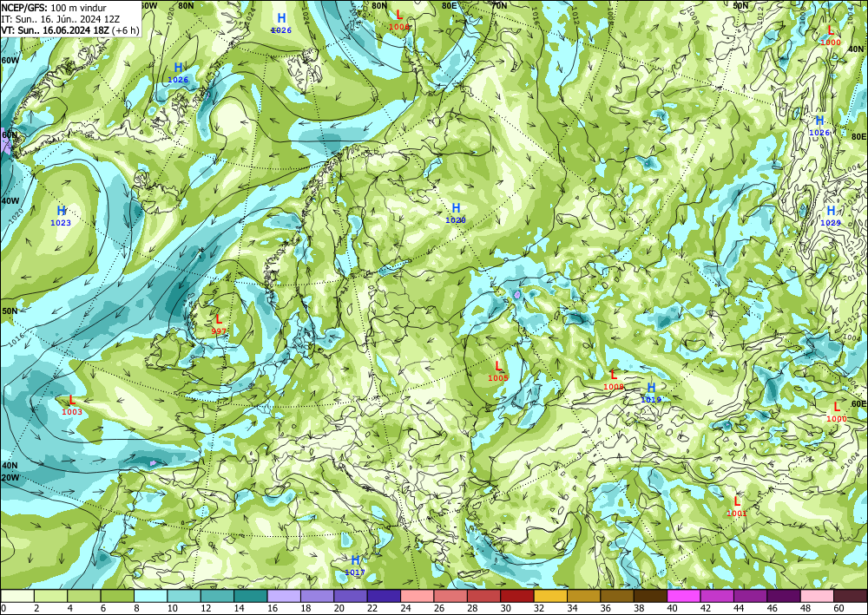Click the 60E longitude label
Image resolution: width=868 pixels, height=615 pixels.
pyautogui.click(x=858, y=404)
